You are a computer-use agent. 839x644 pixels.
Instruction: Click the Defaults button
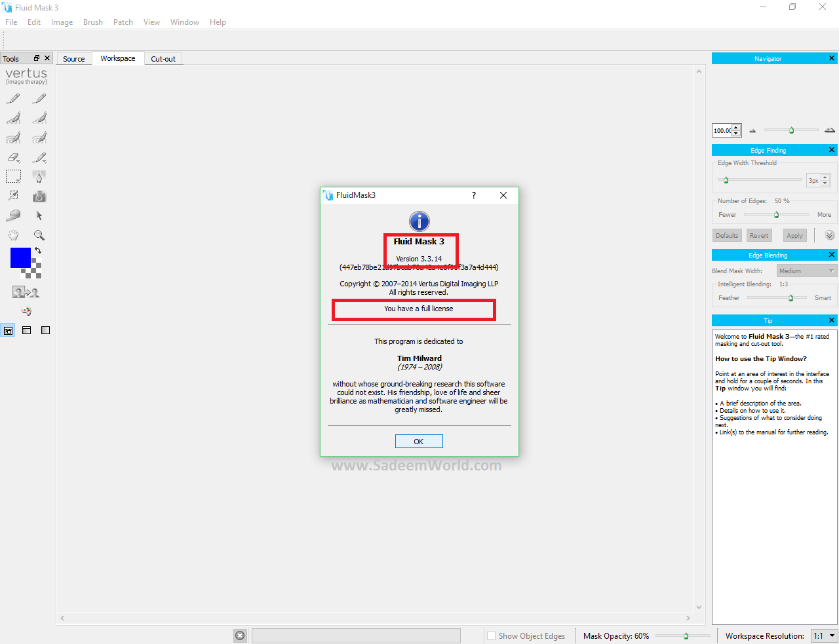point(727,235)
